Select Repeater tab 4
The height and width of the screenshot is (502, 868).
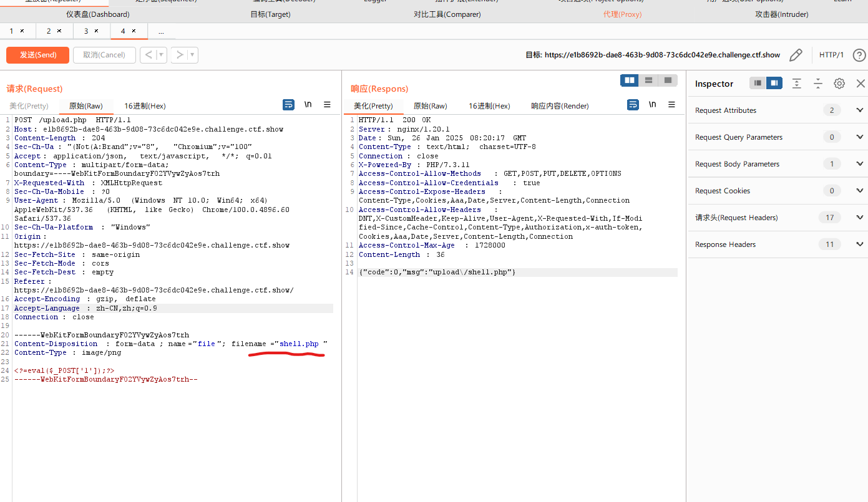123,31
